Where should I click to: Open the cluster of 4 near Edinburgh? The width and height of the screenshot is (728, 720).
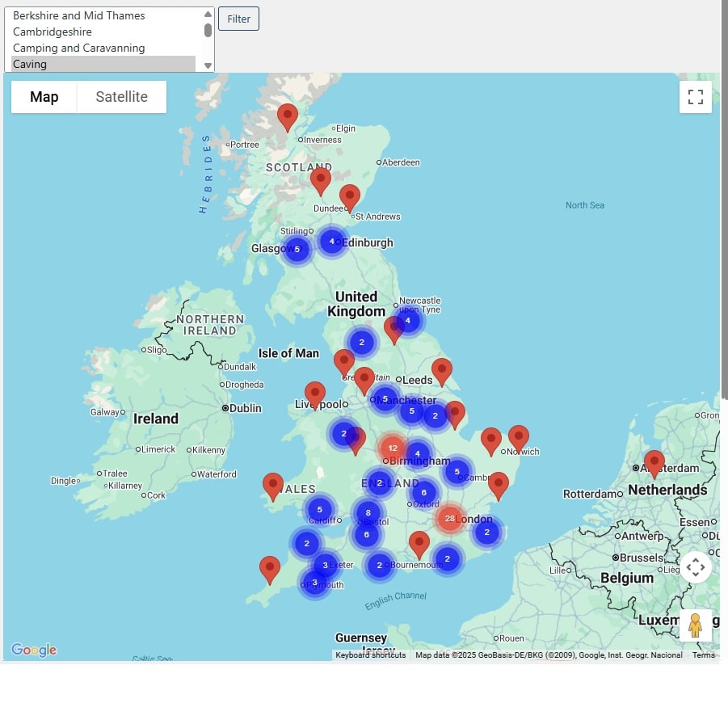tap(331, 241)
